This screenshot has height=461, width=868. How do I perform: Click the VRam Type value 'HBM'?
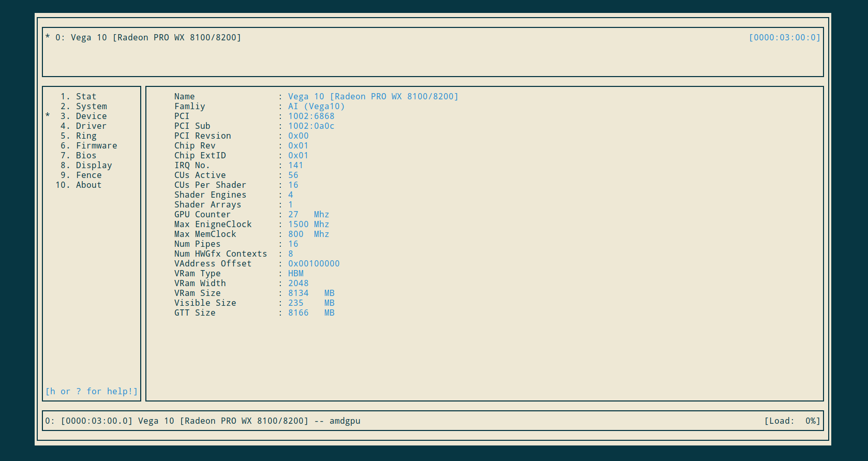pyautogui.click(x=296, y=273)
